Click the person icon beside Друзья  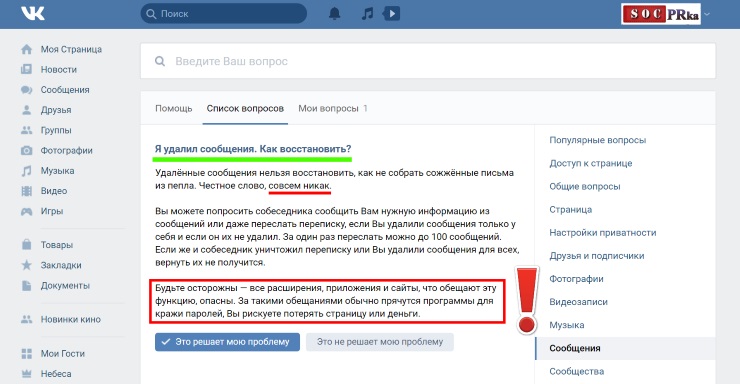point(26,110)
